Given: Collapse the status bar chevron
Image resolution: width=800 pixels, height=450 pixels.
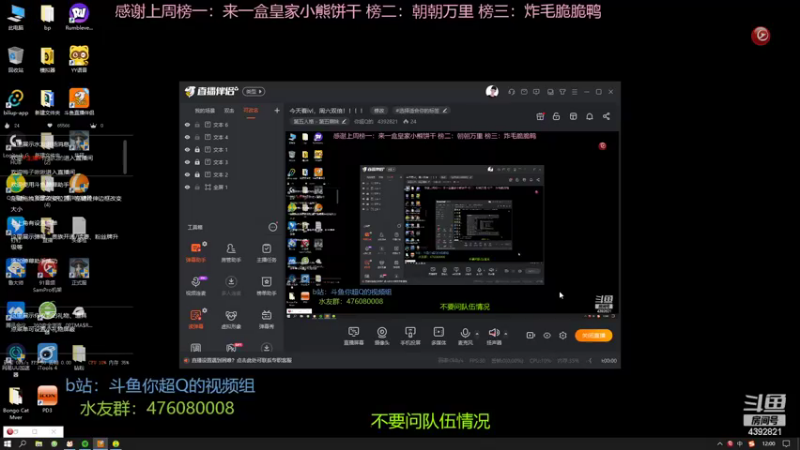Looking at the screenshot, I should [x=590, y=361].
